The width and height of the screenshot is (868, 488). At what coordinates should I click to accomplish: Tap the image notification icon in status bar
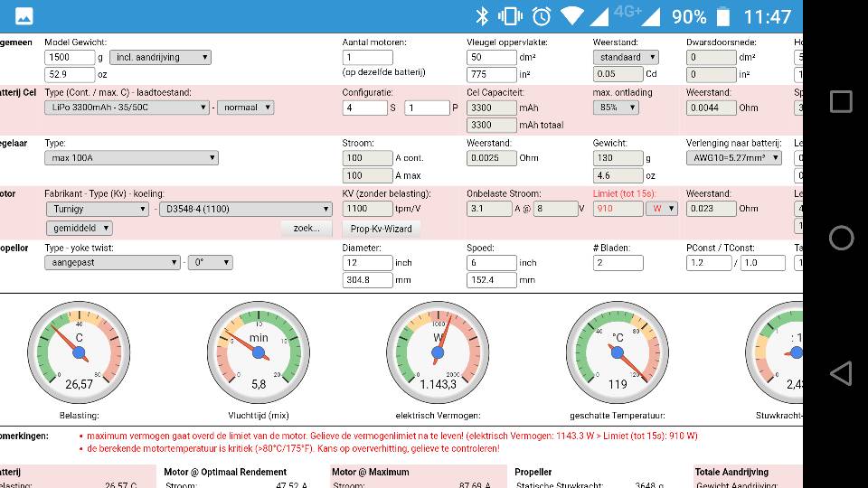(x=24, y=16)
